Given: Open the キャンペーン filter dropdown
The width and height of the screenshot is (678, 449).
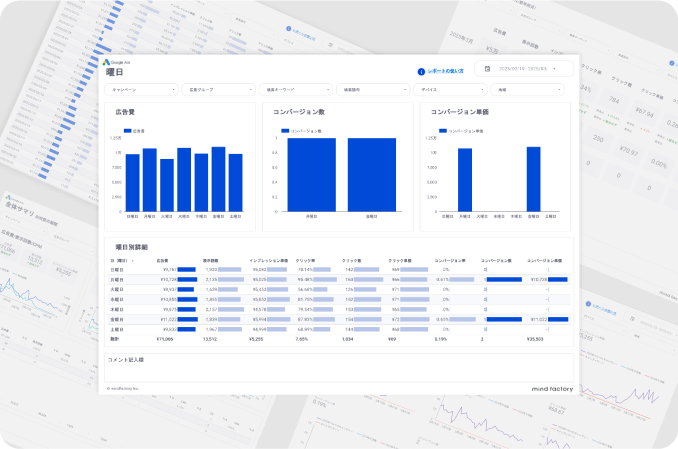Looking at the screenshot, I should click(141, 90).
